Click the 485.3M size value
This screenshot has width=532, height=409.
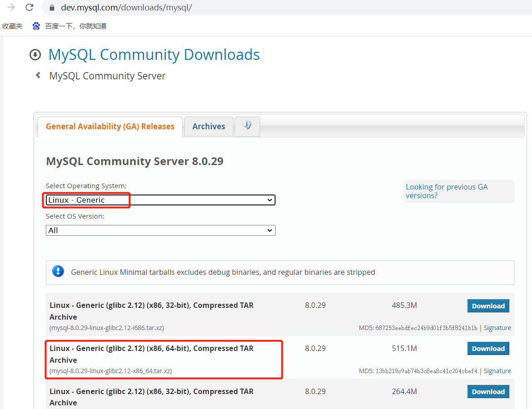[x=404, y=305]
